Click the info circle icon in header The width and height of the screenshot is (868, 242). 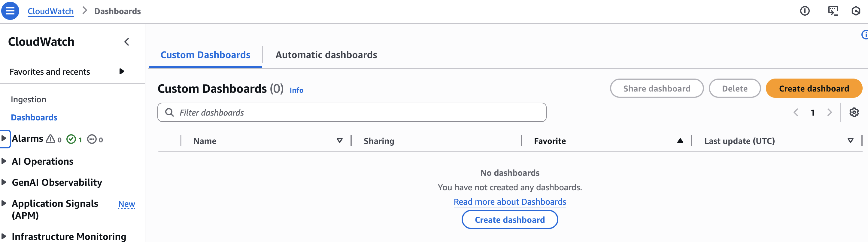pos(805,11)
